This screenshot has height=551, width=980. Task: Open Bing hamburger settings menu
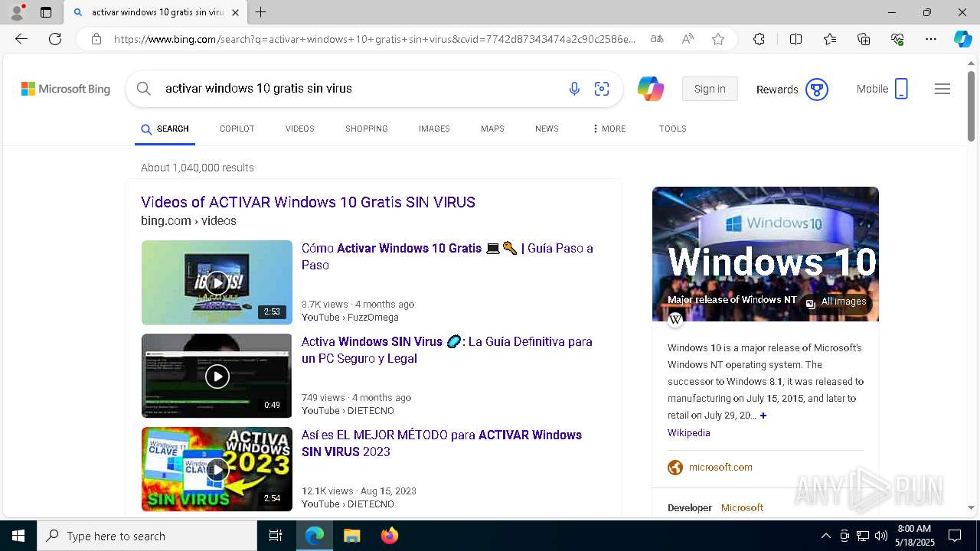[942, 89]
